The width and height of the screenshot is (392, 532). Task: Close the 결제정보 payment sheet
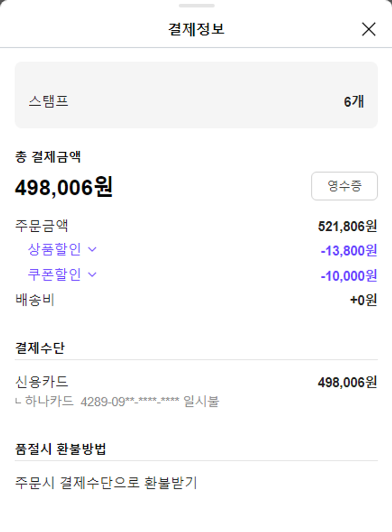pyautogui.click(x=368, y=29)
